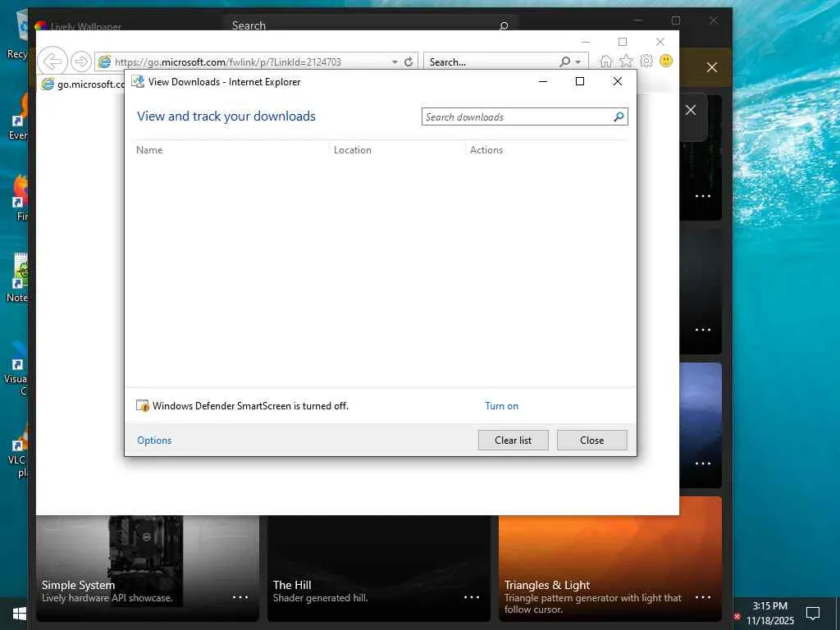
Task: Go to Home page via house icon
Action: [x=606, y=62]
